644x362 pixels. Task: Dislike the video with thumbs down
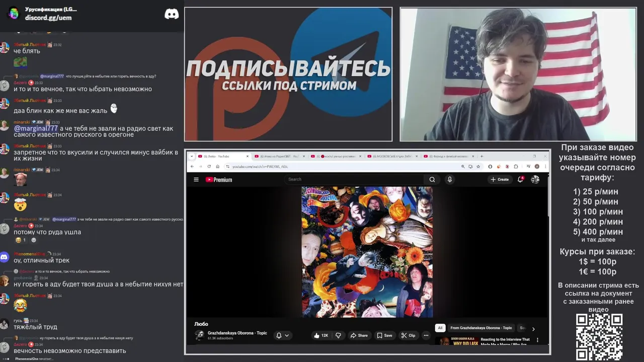tap(338, 335)
